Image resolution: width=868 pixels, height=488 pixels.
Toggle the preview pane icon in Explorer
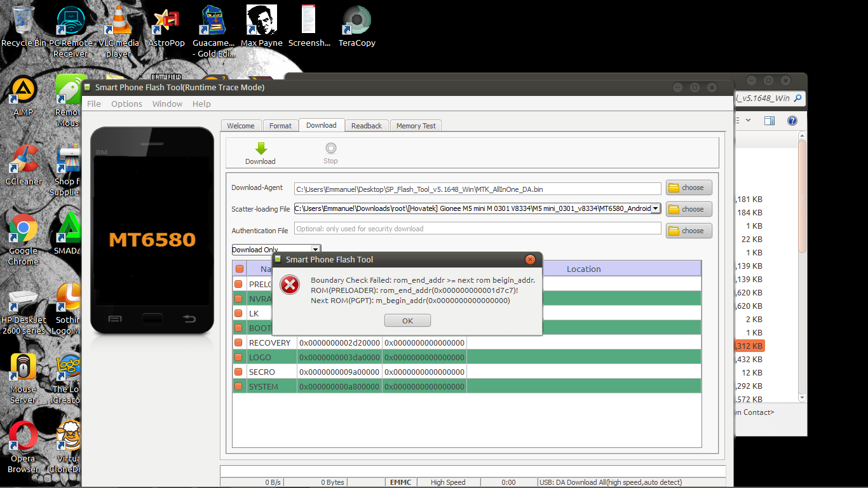click(x=770, y=121)
